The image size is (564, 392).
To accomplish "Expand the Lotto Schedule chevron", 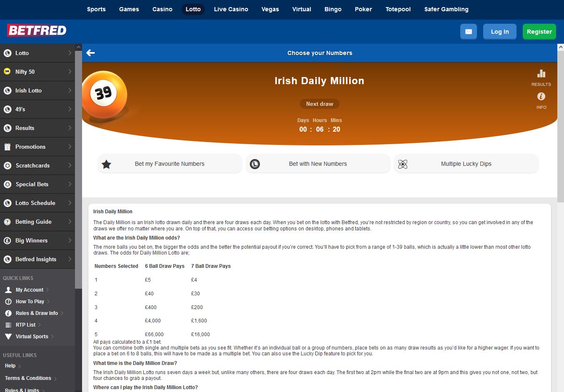I will (x=70, y=203).
